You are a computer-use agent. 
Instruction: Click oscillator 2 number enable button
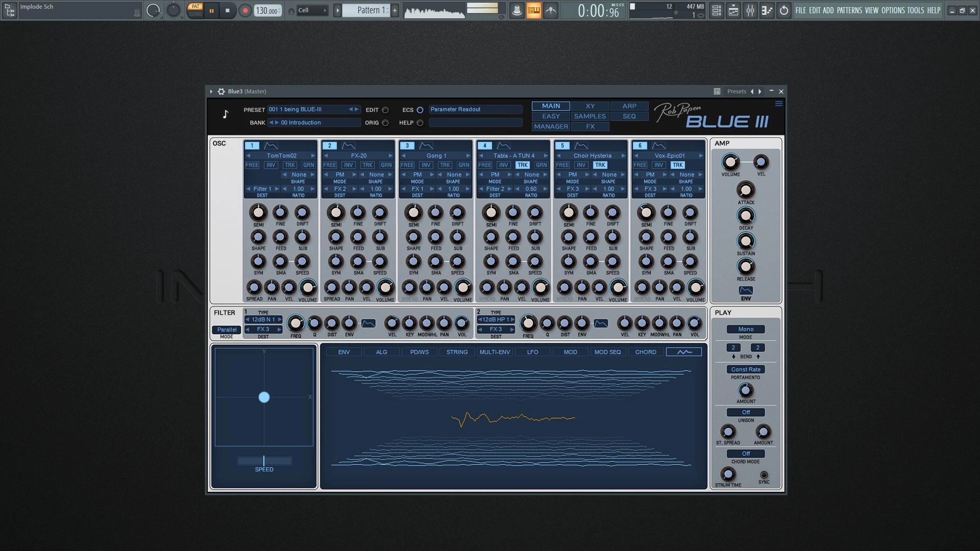coord(330,145)
